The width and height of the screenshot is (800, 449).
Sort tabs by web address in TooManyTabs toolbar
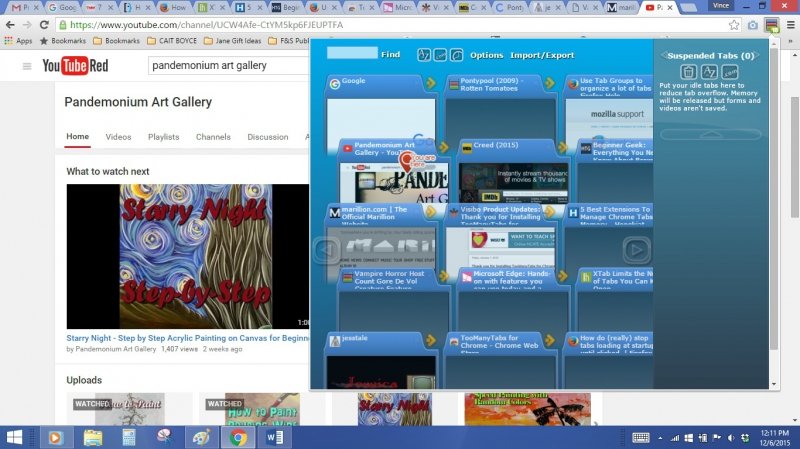click(x=440, y=55)
